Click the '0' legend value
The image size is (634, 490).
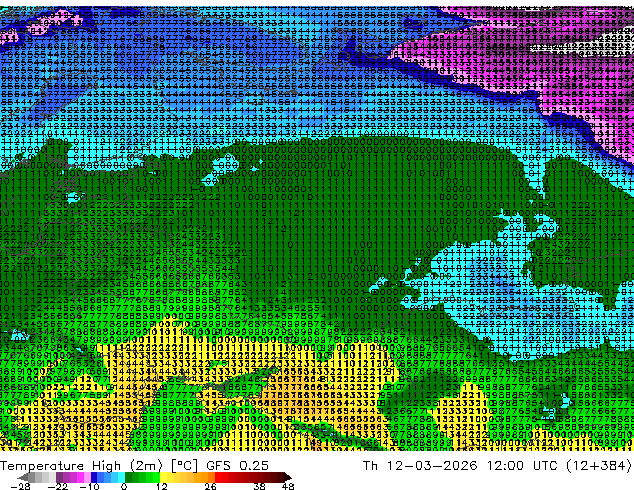click(124, 486)
